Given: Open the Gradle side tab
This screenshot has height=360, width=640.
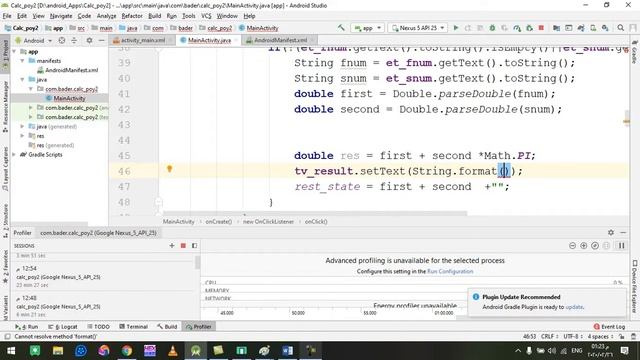Looking at the screenshot, I should (635, 52).
